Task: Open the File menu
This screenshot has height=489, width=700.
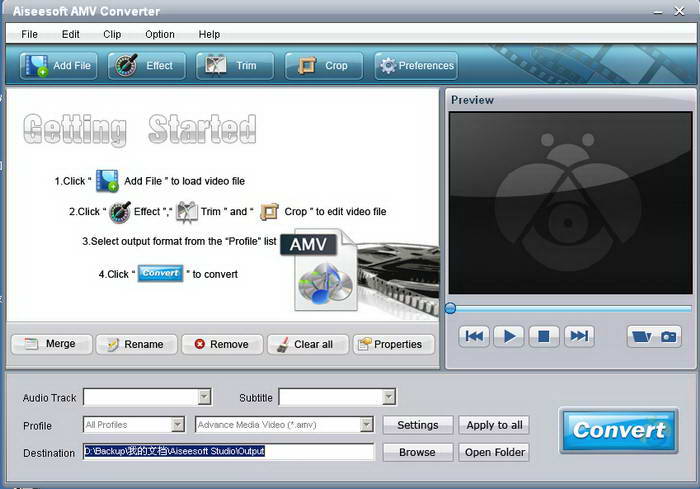Action: click(29, 34)
